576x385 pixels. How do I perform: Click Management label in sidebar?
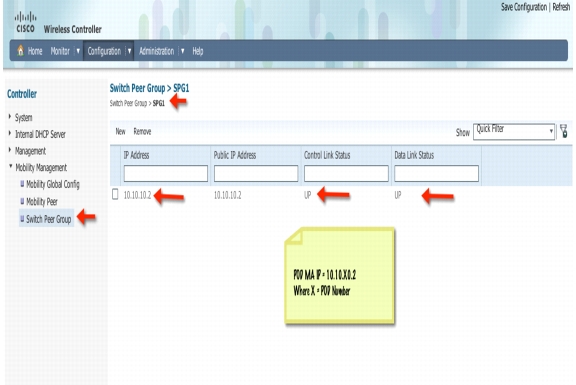click(30, 151)
